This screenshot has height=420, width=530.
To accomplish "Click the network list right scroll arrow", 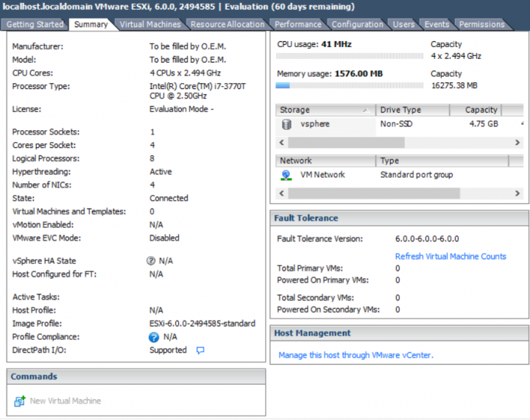I will click(x=517, y=193).
